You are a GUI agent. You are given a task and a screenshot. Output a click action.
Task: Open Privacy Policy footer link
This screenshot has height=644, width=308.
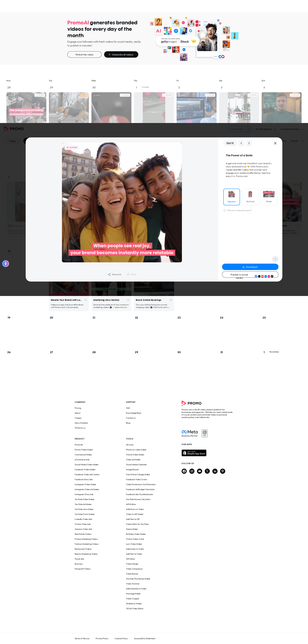point(102,639)
